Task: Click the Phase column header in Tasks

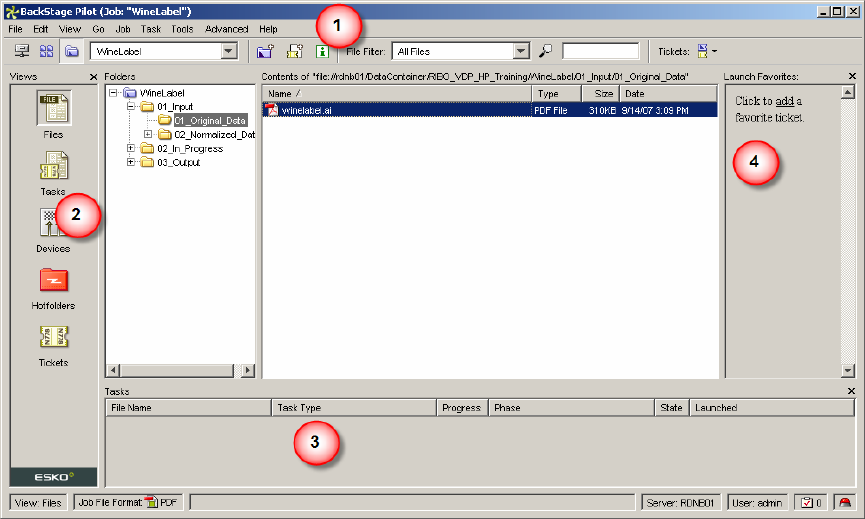Action: [x=571, y=408]
